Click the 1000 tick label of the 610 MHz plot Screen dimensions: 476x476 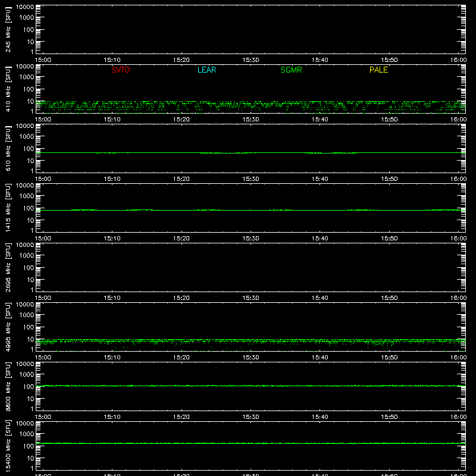27,137
